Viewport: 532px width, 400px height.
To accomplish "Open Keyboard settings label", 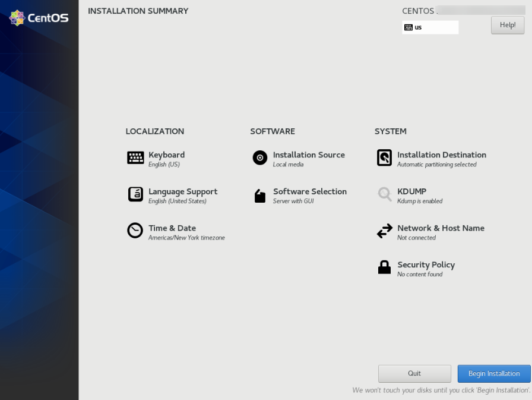I will 167,155.
